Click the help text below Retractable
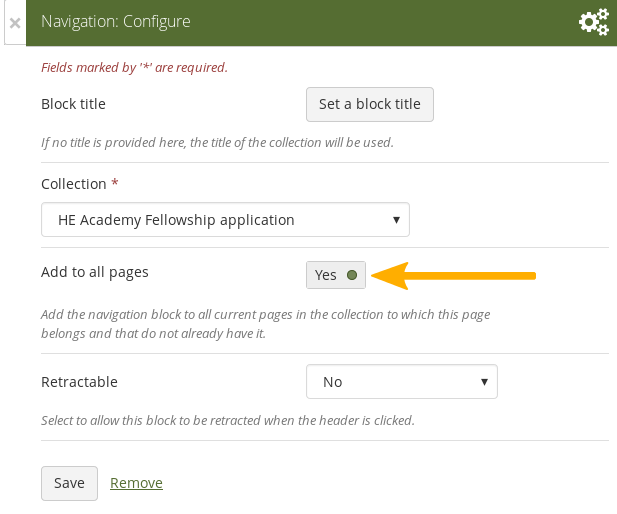 pyautogui.click(x=227, y=421)
